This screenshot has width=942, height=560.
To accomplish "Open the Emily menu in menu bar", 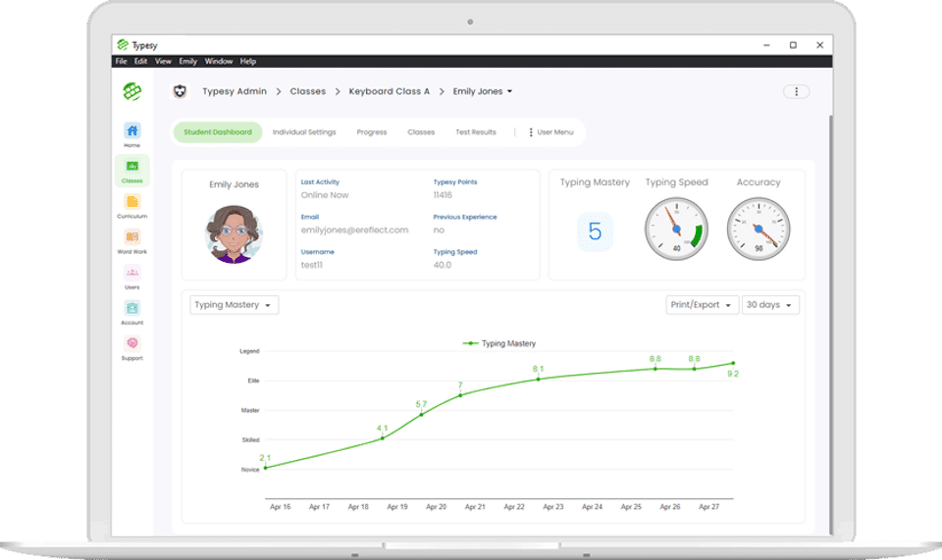I will [187, 61].
